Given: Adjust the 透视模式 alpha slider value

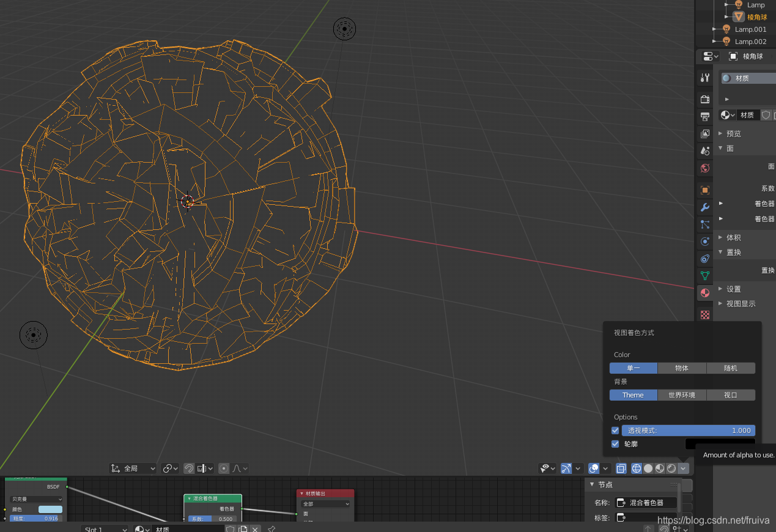Looking at the screenshot, I should (x=689, y=430).
